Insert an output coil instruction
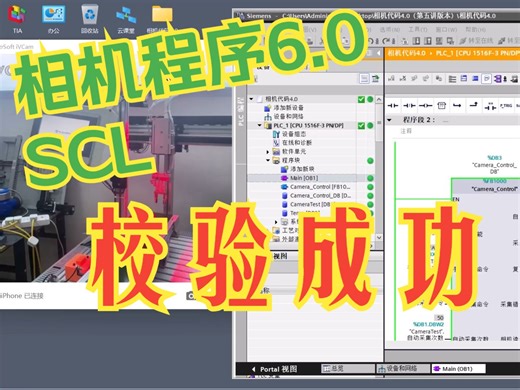 (x=425, y=106)
